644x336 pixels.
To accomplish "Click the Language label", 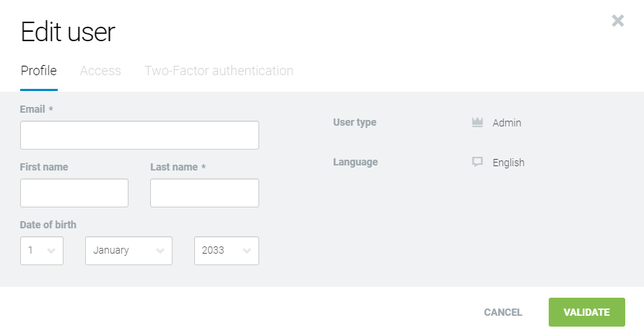I will pos(355,162).
